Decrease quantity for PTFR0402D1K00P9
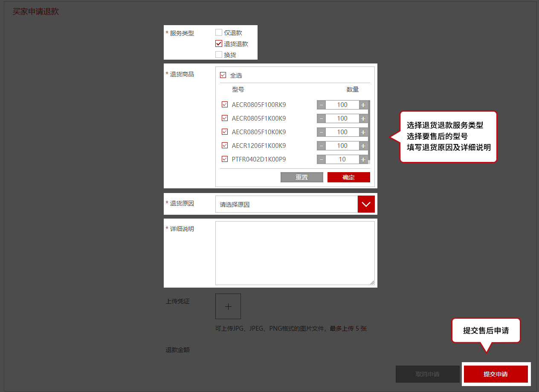The height and width of the screenshot is (392, 539). point(321,159)
